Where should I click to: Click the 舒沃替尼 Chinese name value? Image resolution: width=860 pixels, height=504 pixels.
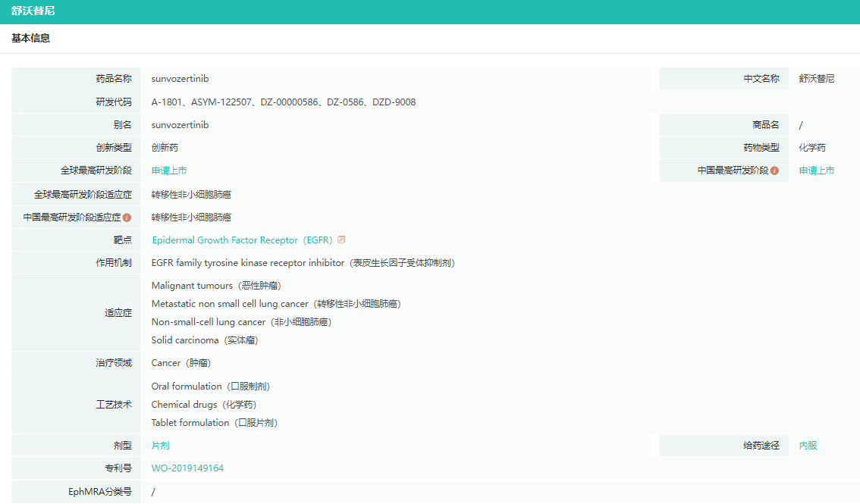pos(817,79)
